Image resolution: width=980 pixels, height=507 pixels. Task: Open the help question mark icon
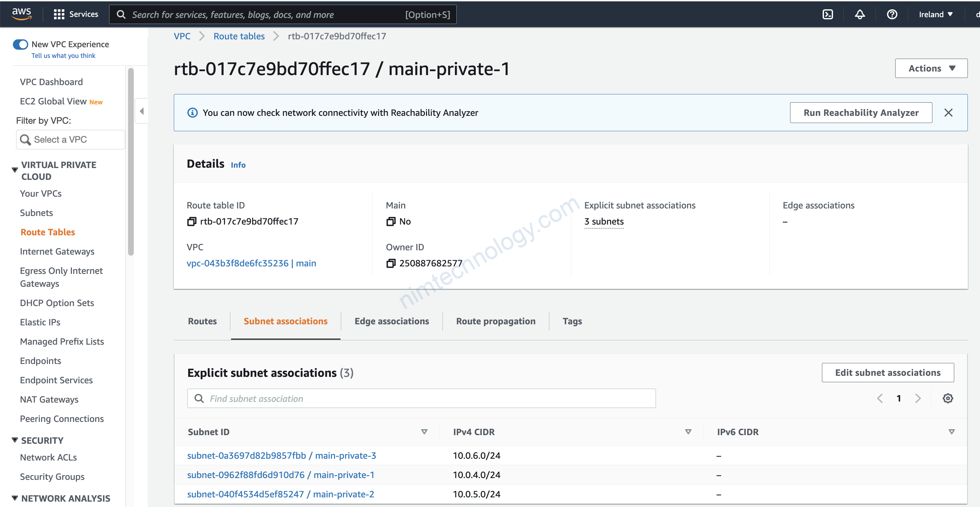(892, 14)
